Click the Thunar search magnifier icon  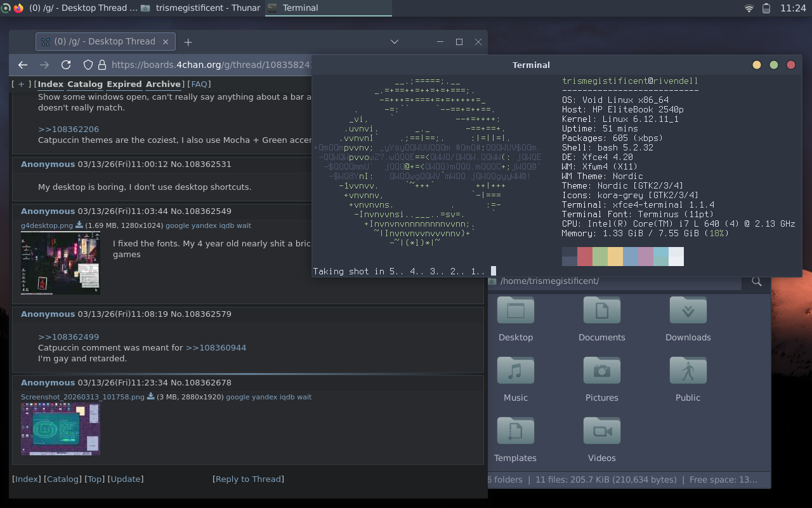click(756, 281)
